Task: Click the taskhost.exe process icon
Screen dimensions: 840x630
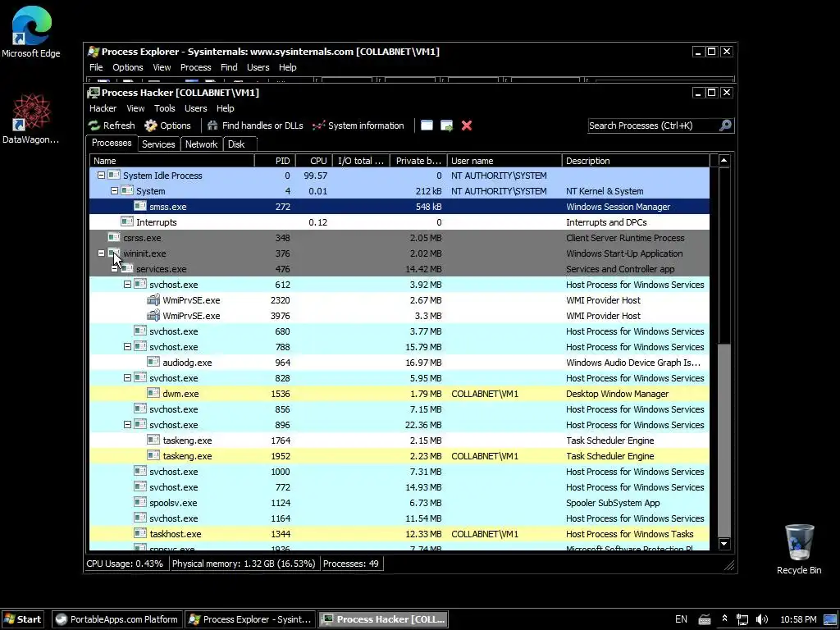Action: pyautogui.click(x=140, y=533)
